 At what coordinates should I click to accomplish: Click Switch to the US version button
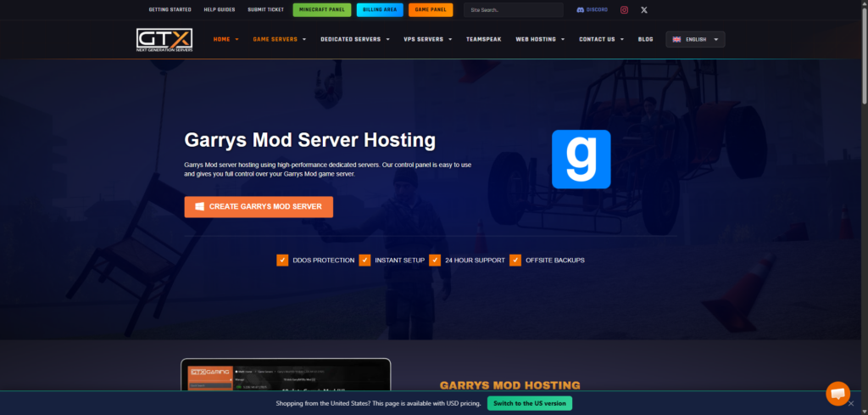(529, 403)
